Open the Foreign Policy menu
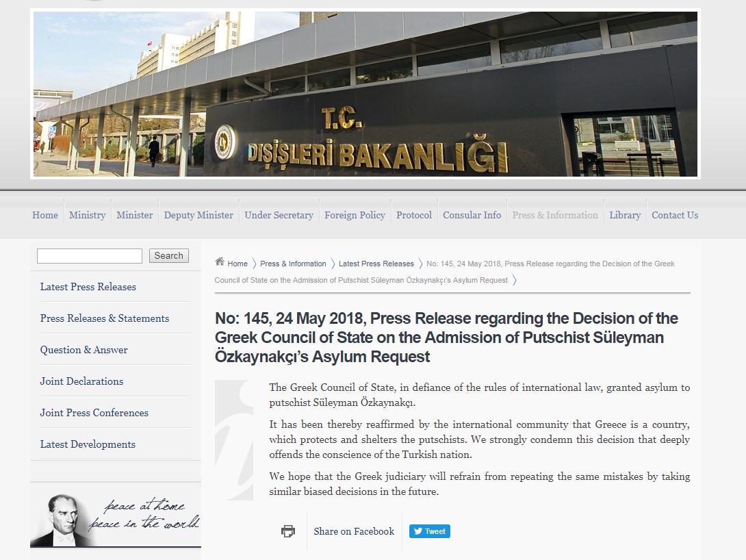The height and width of the screenshot is (560, 746). pyautogui.click(x=355, y=215)
